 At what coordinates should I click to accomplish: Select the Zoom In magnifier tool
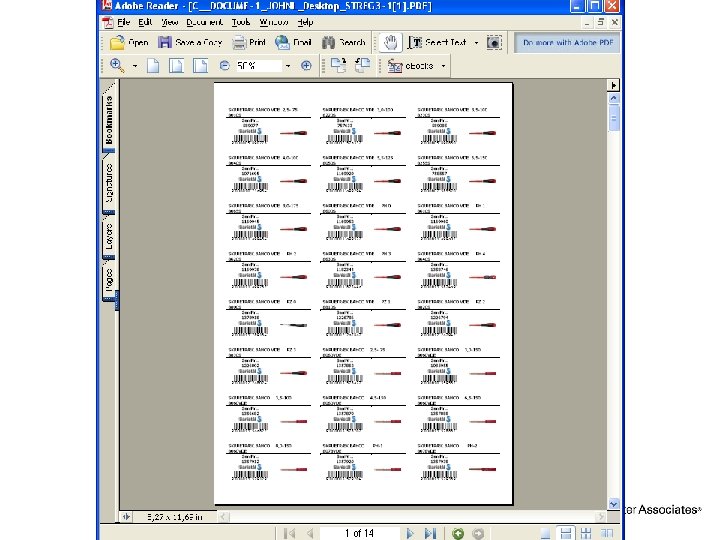click(118, 66)
